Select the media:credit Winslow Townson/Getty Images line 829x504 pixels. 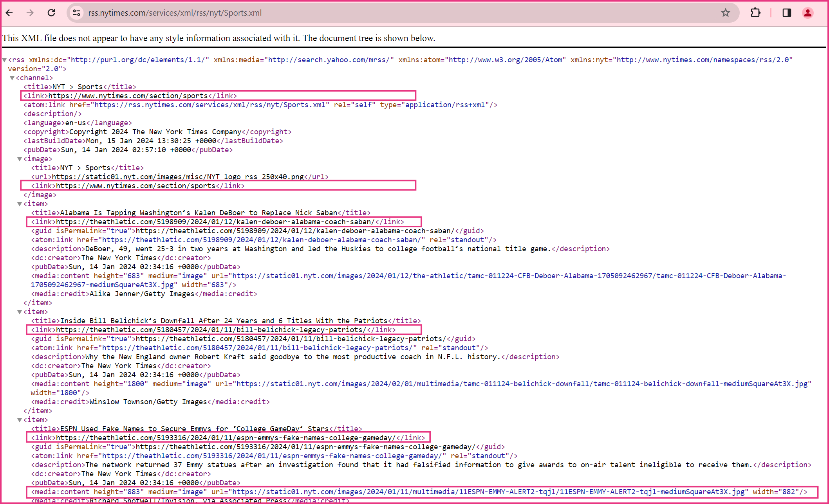(x=150, y=402)
